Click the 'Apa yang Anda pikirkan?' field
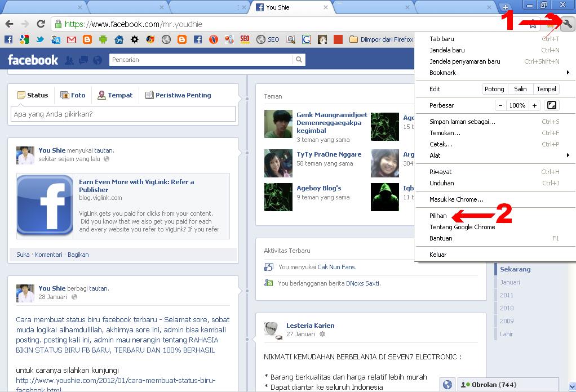Image resolution: width=576 pixels, height=392 pixels. click(x=123, y=114)
